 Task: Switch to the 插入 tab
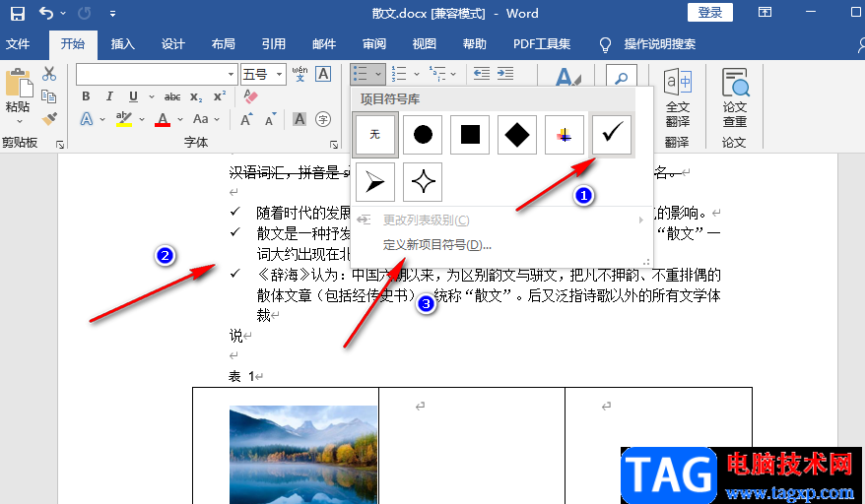point(122,44)
